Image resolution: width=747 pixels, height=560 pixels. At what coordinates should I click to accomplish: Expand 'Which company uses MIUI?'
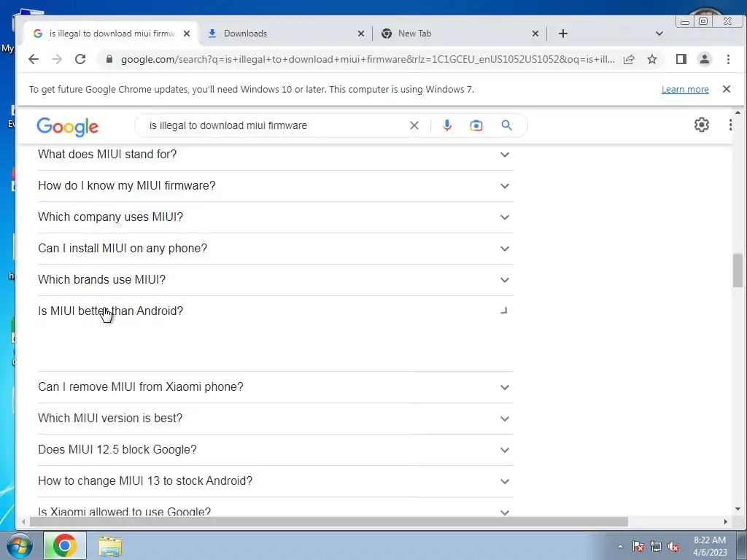[275, 217]
